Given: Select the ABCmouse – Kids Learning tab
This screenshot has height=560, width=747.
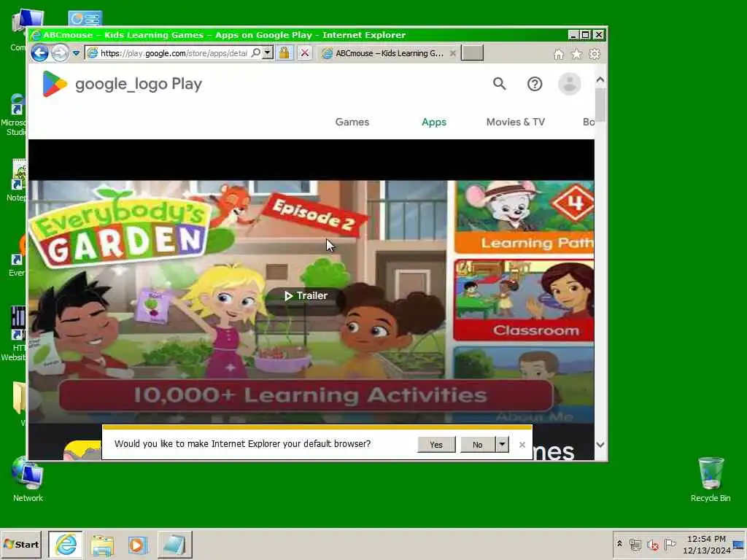Looking at the screenshot, I should [388, 53].
